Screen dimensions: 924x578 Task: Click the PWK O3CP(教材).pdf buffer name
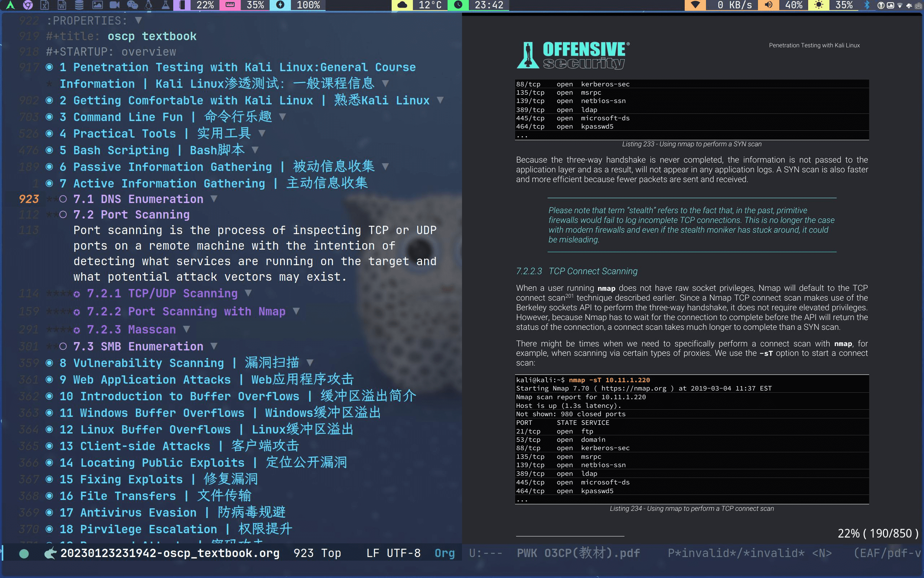[578, 553]
